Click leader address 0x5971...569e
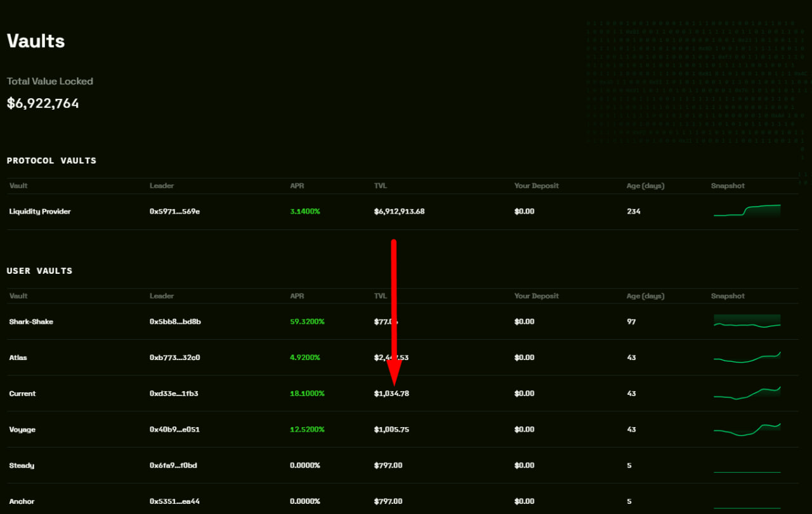Screen dimensions: 812x514 tap(174, 212)
